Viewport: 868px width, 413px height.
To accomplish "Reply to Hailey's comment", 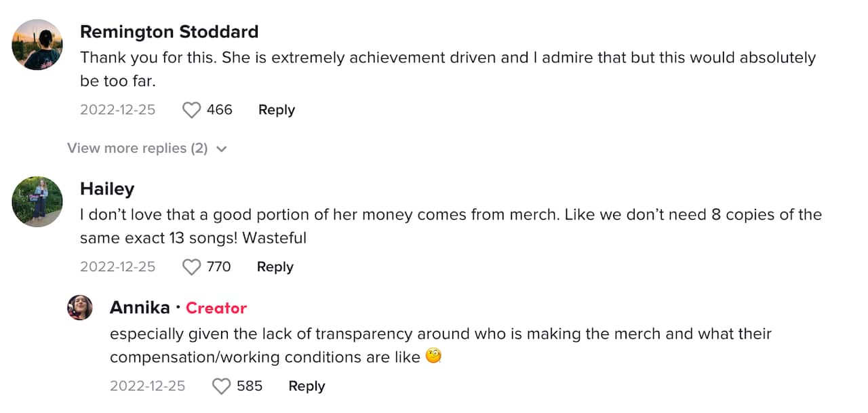I will (275, 267).
